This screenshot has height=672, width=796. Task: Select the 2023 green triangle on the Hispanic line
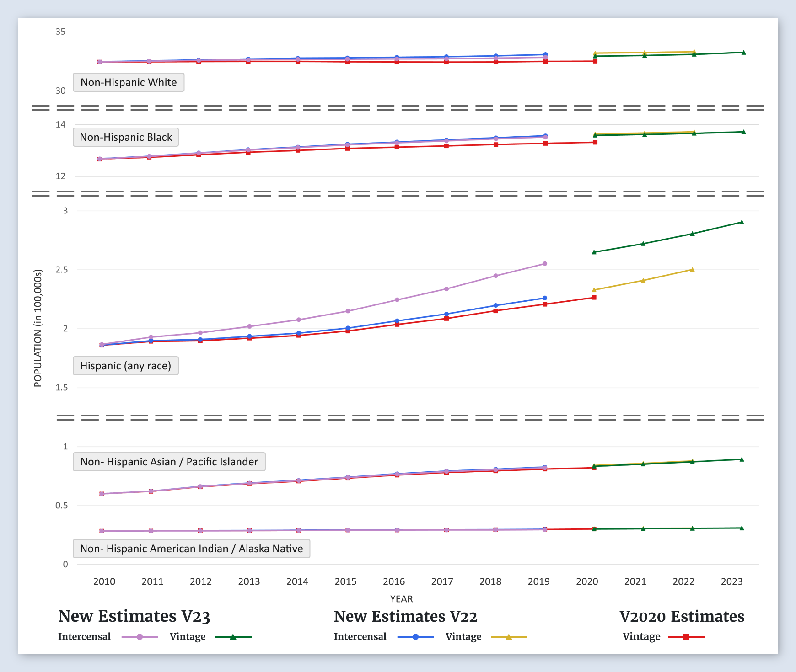click(x=742, y=222)
